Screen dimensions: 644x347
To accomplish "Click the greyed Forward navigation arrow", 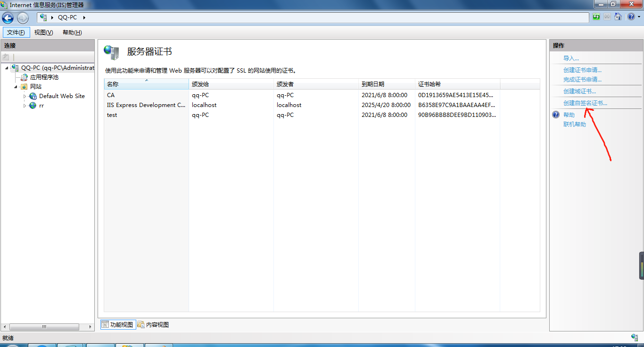I will pos(23,18).
